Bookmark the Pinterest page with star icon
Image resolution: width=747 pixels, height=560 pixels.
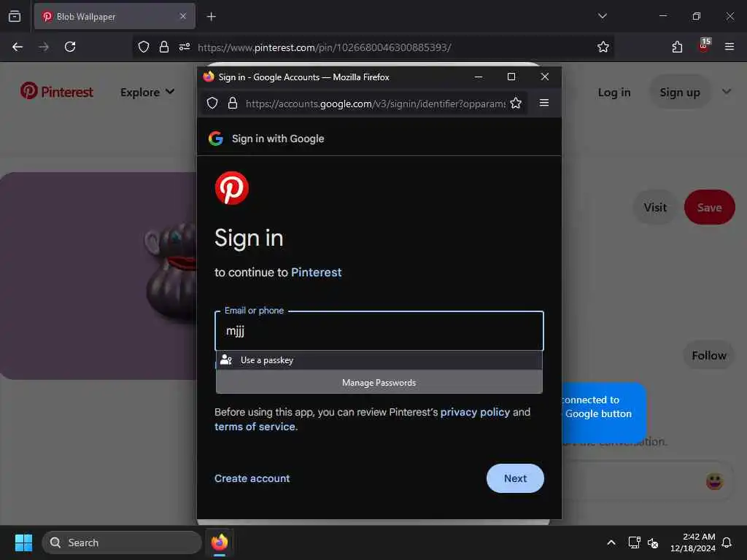tap(603, 47)
